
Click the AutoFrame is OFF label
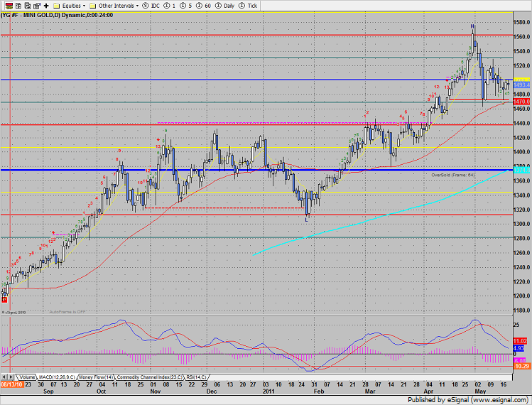(67, 312)
